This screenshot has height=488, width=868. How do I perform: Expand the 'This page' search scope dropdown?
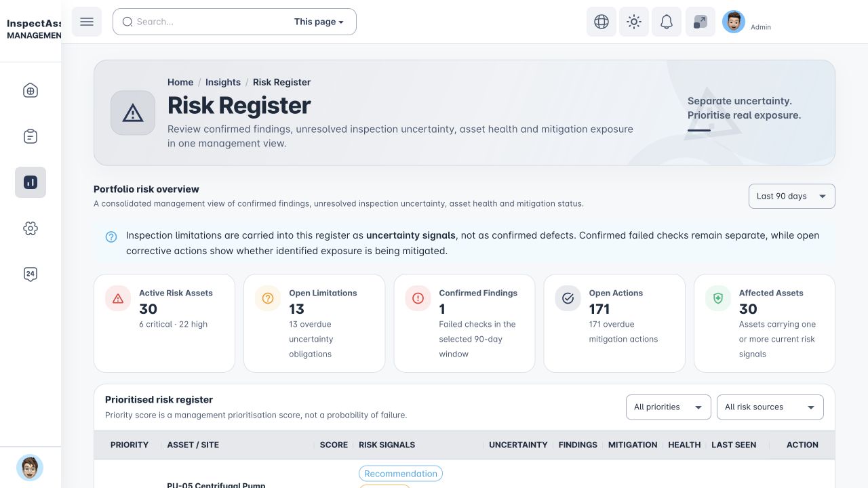[319, 22]
